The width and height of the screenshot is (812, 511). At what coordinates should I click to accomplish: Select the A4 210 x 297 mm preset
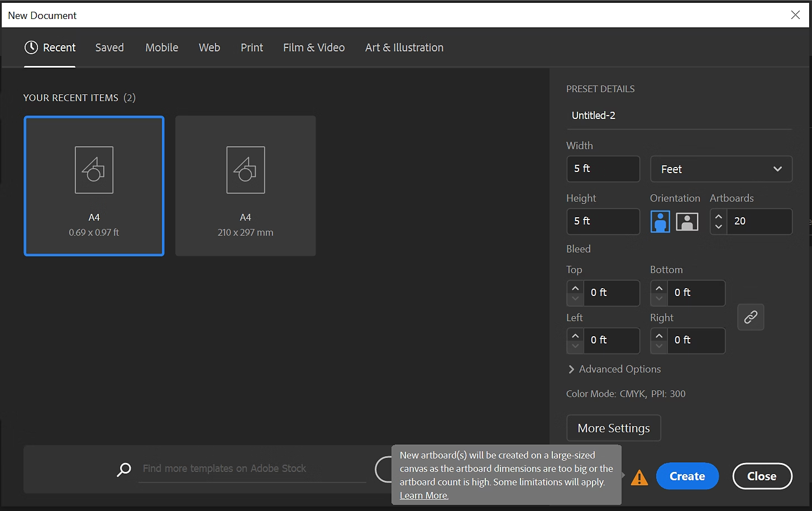click(x=246, y=186)
